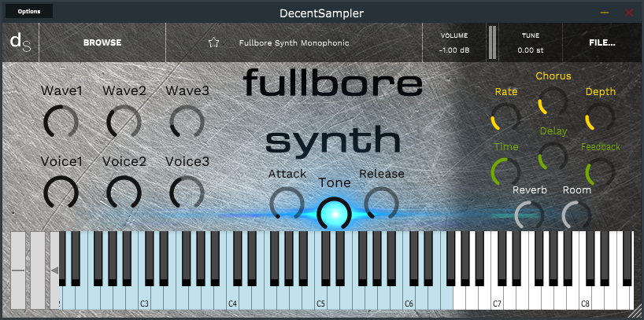Viewport: 644px width, 320px height.
Task: Click the VOLUME value -1.00 dB
Action: [454, 50]
